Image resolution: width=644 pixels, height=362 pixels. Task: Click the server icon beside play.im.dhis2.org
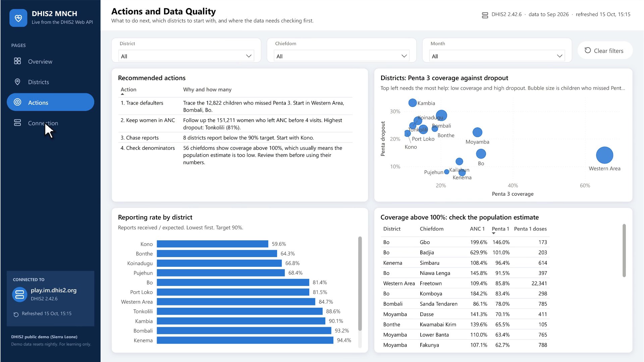point(20,294)
